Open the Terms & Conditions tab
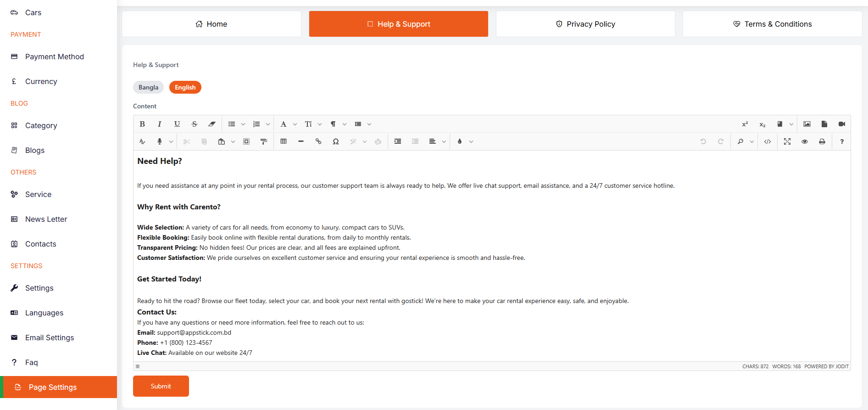The image size is (868, 410). pos(772,24)
